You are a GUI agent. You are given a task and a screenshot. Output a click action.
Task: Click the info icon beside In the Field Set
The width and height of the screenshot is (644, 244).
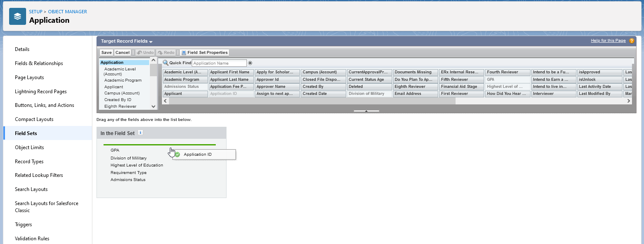pos(140,133)
